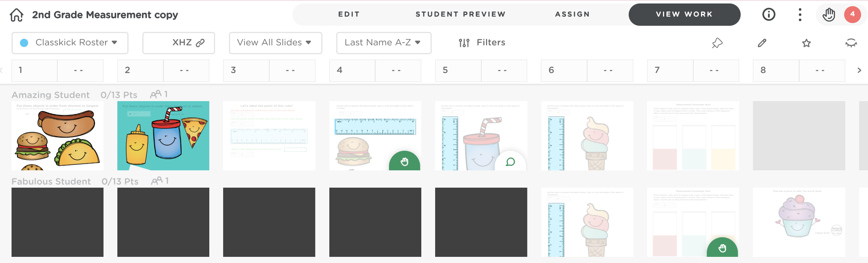Click group icon next to Fabulous Student
Screen dimensions: 868x263
[x=157, y=181]
